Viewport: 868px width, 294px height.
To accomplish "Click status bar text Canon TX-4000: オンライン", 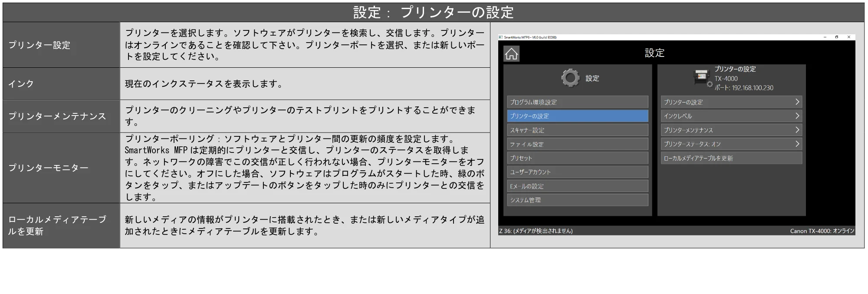I will (x=822, y=231).
